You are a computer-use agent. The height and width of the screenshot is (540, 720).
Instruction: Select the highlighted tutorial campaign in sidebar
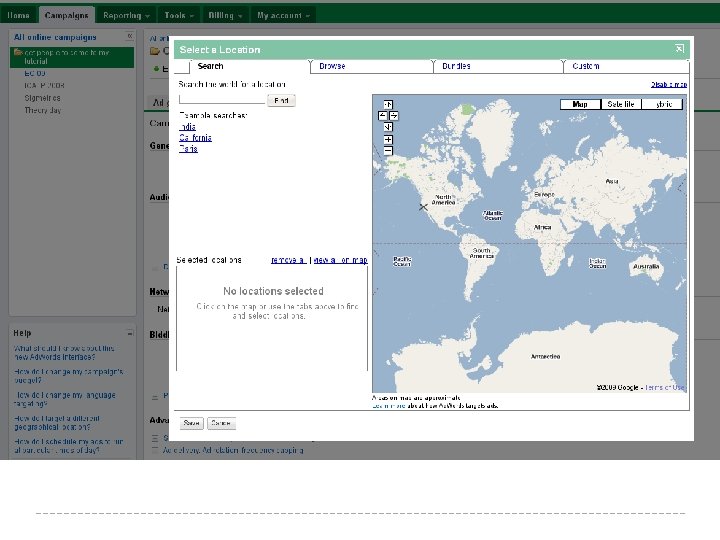(72, 57)
